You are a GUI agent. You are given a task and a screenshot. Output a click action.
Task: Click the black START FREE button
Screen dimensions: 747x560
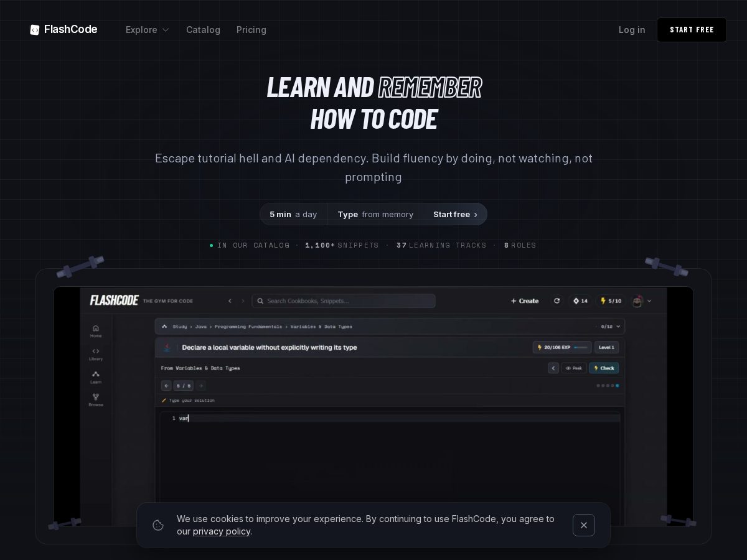click(x=692, y=30)
